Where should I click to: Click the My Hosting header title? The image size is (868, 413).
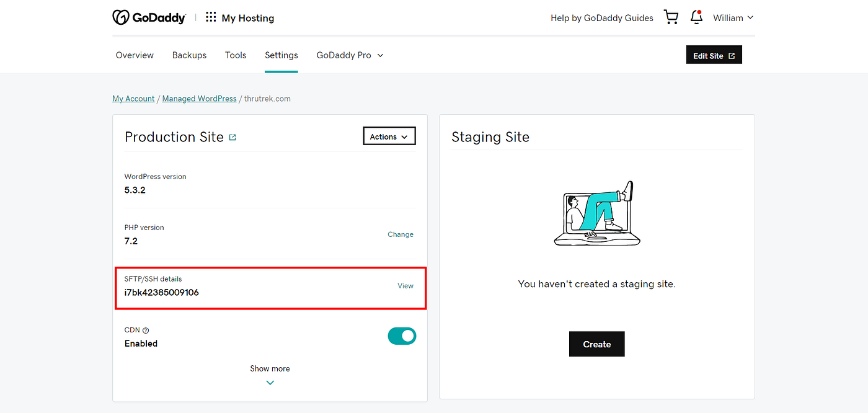tap(248, 18)
